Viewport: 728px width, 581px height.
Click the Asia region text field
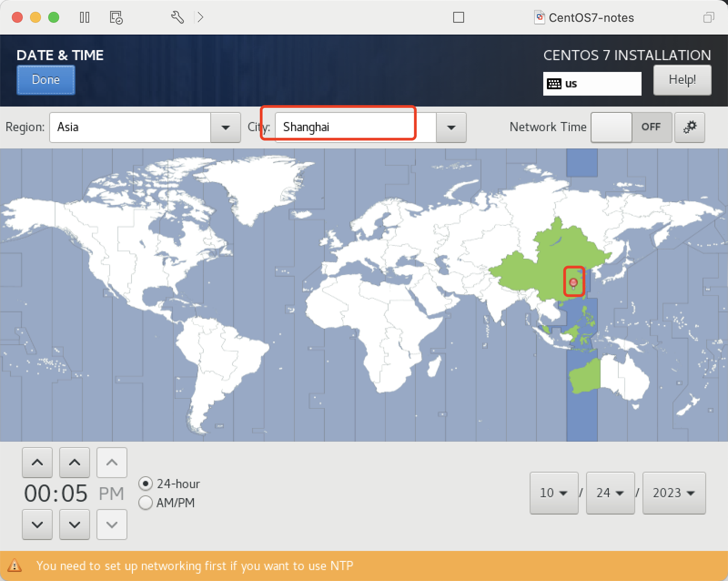[130, 127]
